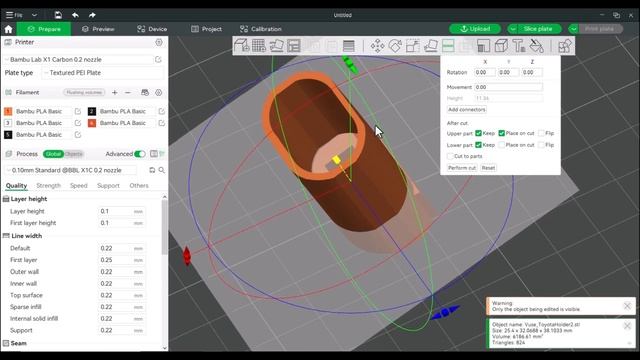Select the Seam painting cube icon
This screenshot has width=640, height=360.
[501, 46]
